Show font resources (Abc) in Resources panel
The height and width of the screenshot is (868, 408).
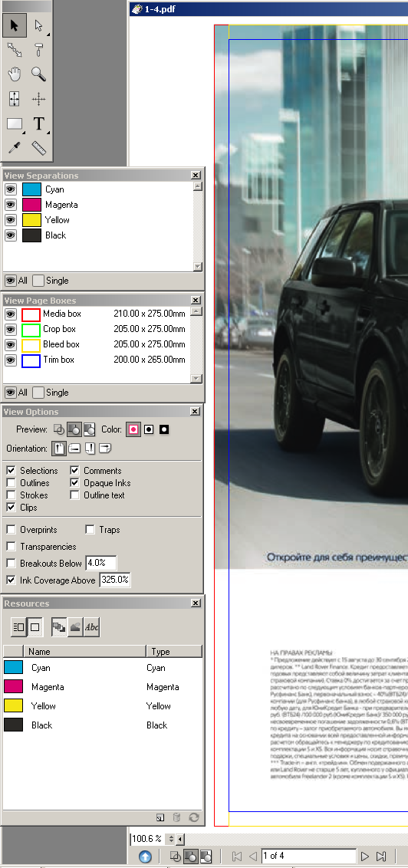click(92, 627)
